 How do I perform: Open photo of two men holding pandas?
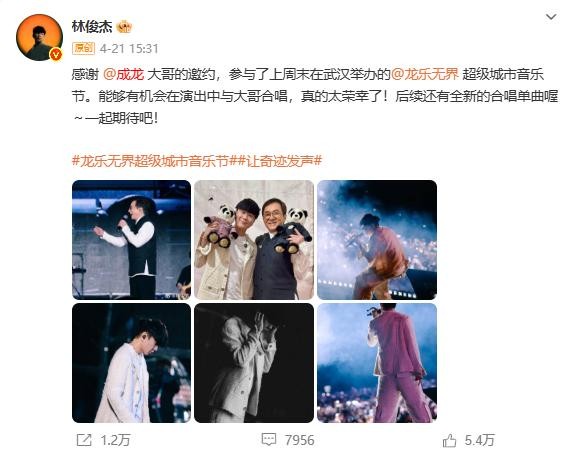[x=254, y=240]
